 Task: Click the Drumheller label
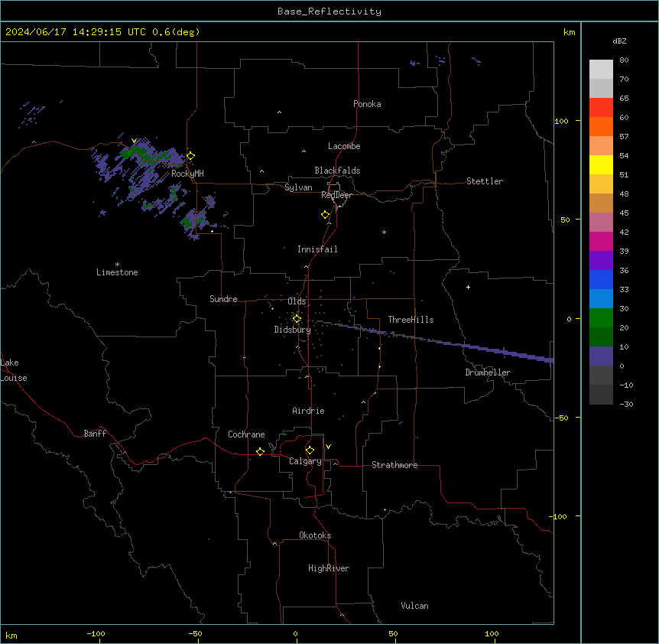coord(488,372)
